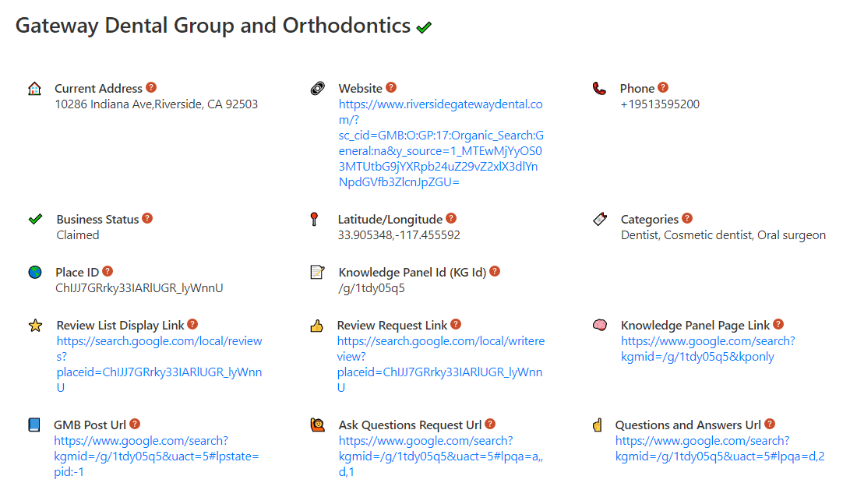Click the help icon next to Current Address

tap(151, 88)
